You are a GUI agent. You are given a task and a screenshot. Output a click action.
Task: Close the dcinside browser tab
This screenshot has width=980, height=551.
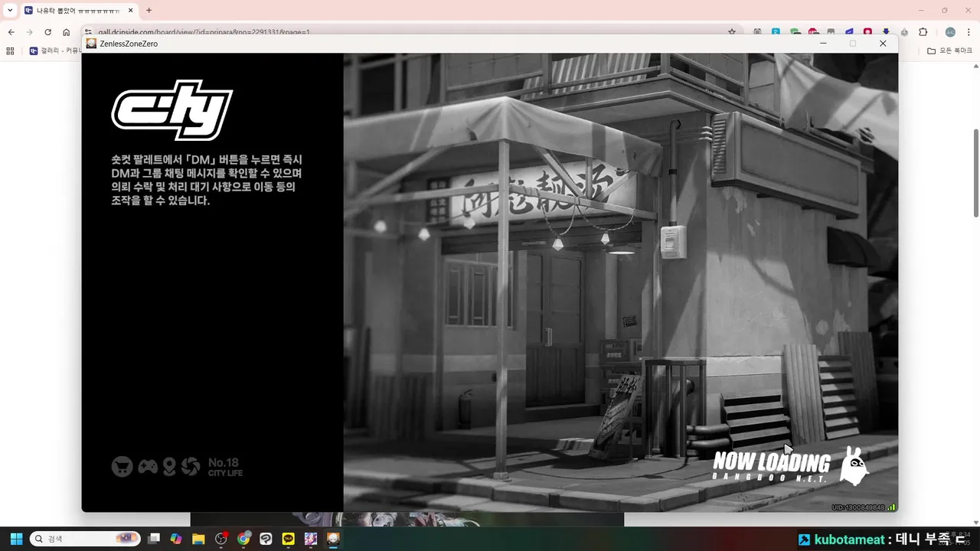[130, 11]
